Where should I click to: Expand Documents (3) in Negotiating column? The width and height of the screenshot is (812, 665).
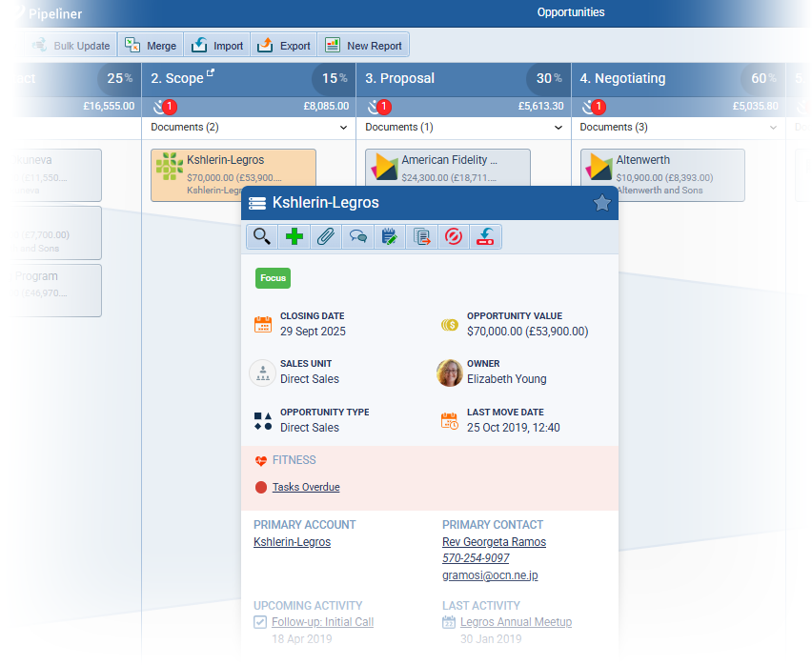click(x=773, y=128)
